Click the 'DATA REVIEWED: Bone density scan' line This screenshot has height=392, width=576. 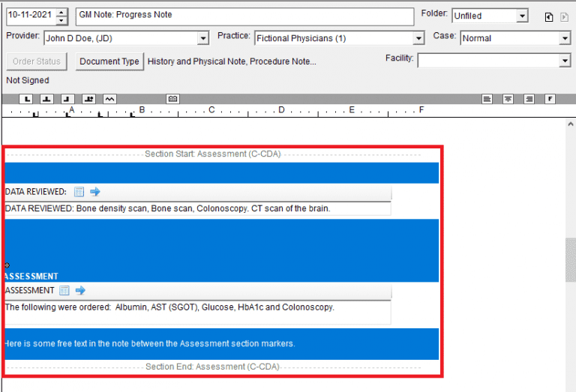point(168,208)
